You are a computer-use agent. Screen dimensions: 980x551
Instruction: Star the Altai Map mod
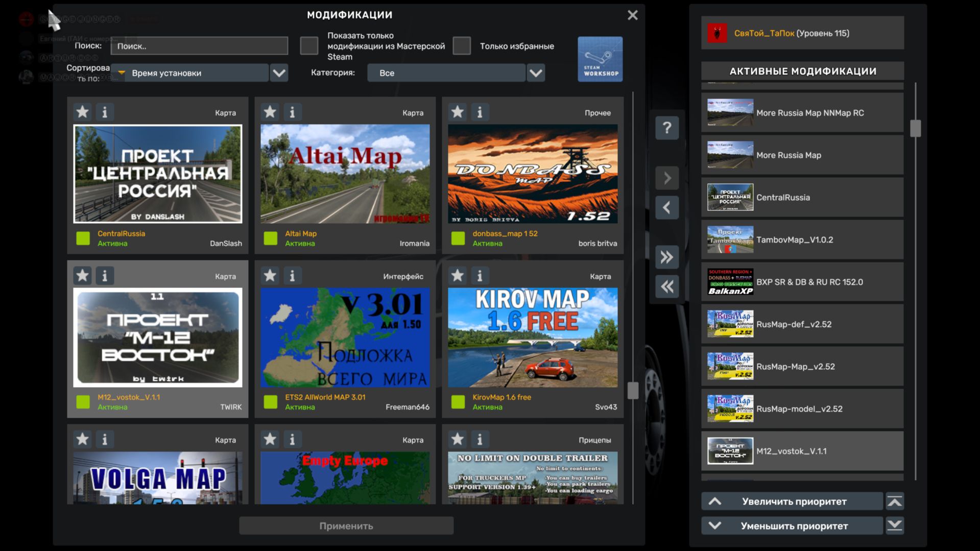[x=270, y=112]
